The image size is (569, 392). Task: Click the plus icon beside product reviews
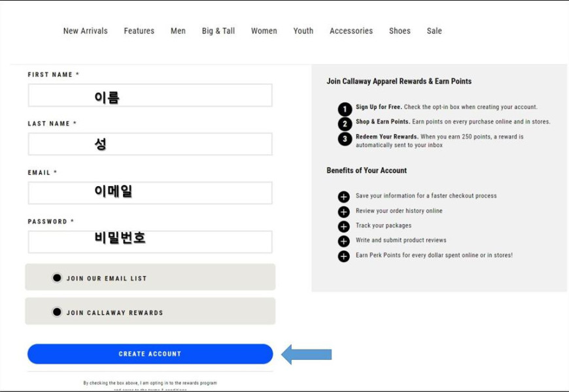(343, 241)
